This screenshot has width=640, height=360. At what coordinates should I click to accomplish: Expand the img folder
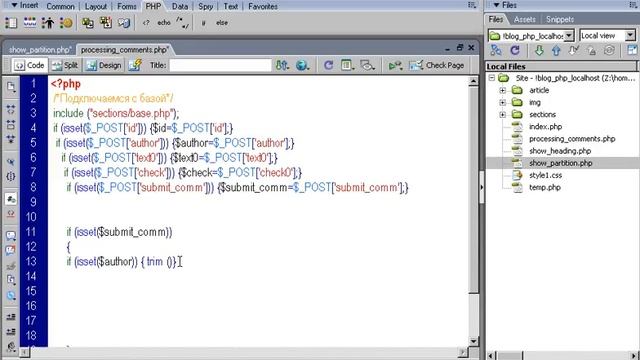click(503, 102)
